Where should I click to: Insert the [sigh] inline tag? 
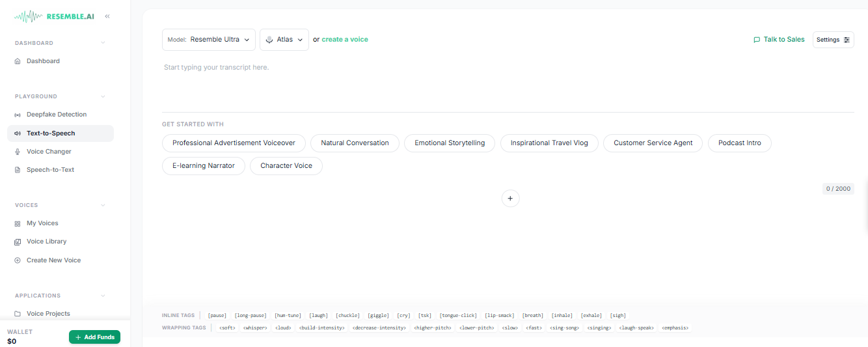click(618, 316)
